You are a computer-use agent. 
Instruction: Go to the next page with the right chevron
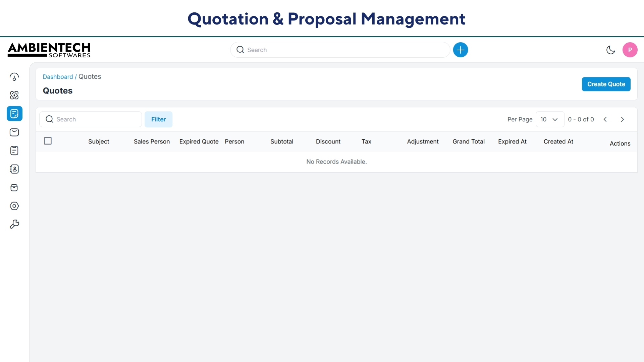pyautogui.click(x=623, y=119)
